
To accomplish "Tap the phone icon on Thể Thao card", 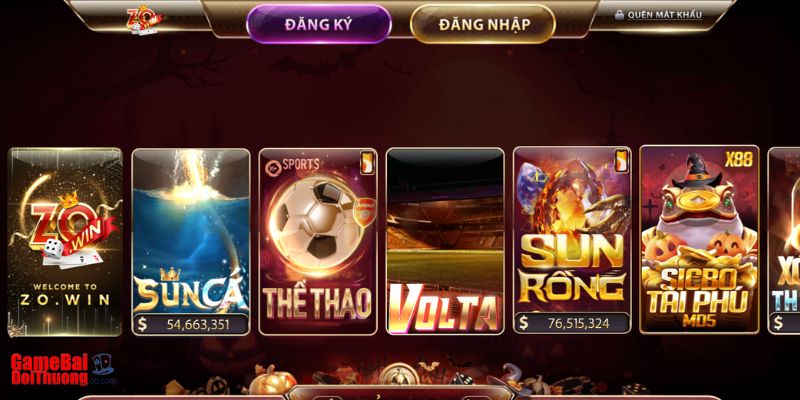I will (367, 162).
